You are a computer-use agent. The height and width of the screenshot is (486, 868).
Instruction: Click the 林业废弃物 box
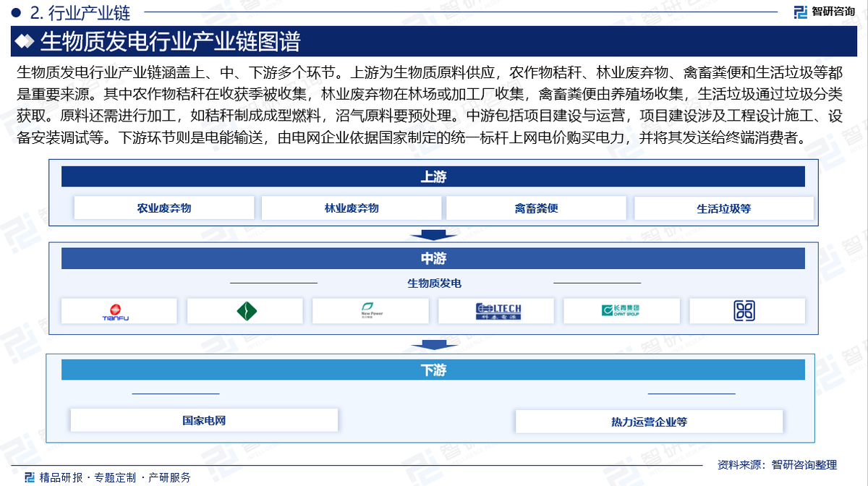(352, 208)
